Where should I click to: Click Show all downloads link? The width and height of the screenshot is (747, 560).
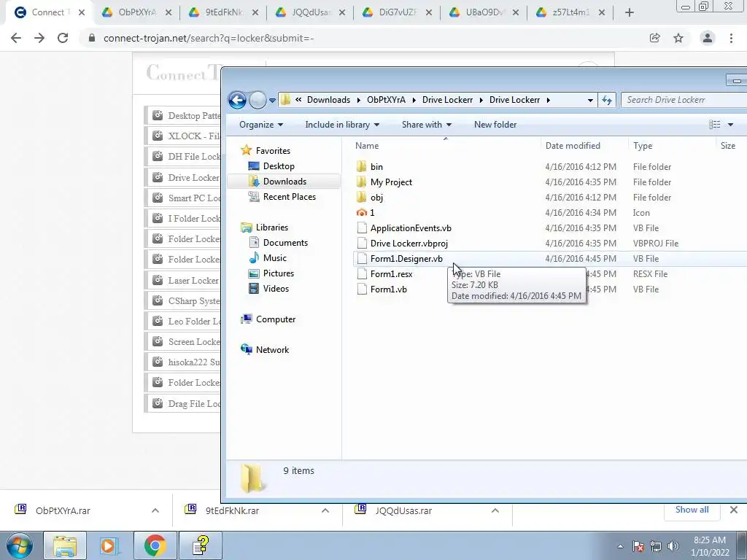click(692, 510)
